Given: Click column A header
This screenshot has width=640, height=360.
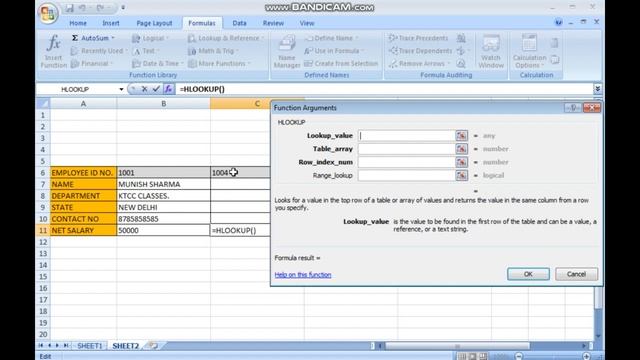Looking at the screenshot, I should (83, 104).
